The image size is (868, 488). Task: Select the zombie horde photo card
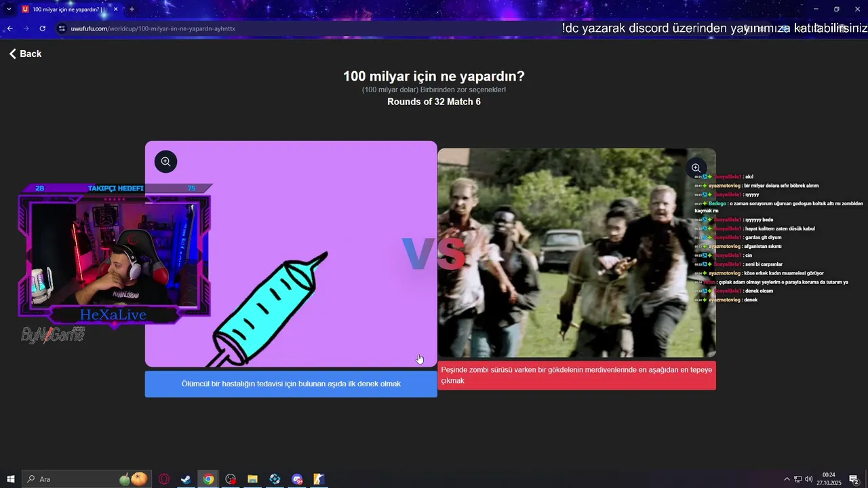click(x=576, y=253)
